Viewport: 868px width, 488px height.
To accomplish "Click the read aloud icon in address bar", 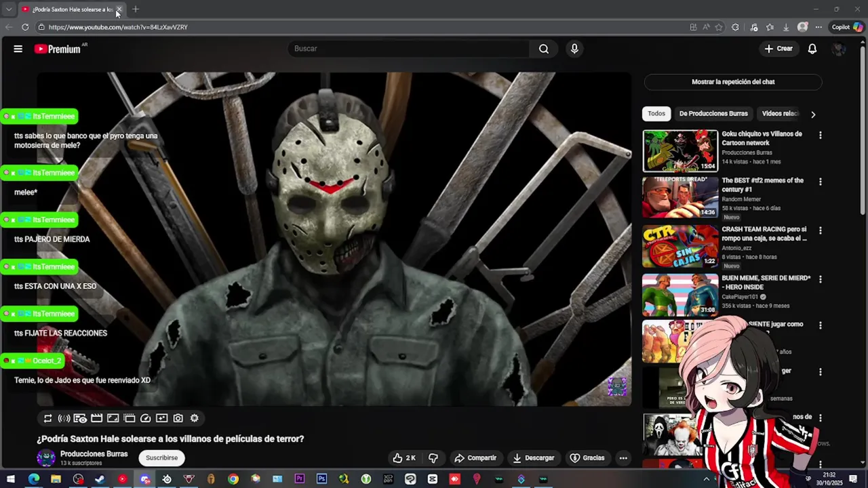I will tap(706, 27).
